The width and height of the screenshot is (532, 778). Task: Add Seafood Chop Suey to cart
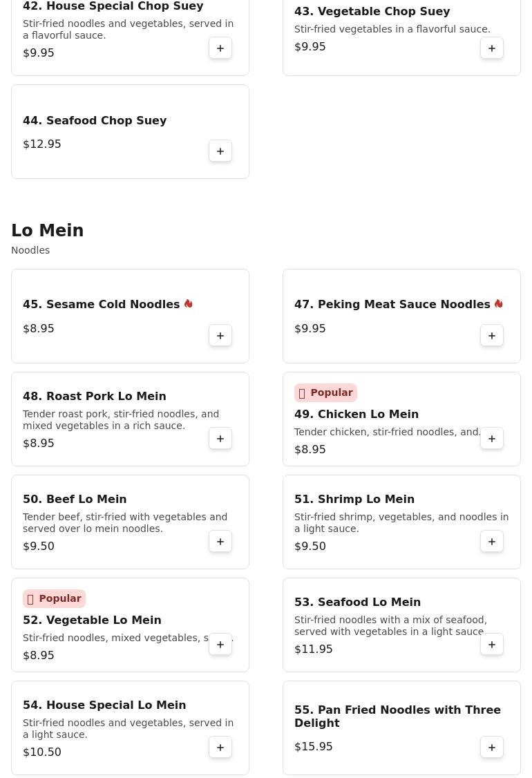[x=220, y=151]
